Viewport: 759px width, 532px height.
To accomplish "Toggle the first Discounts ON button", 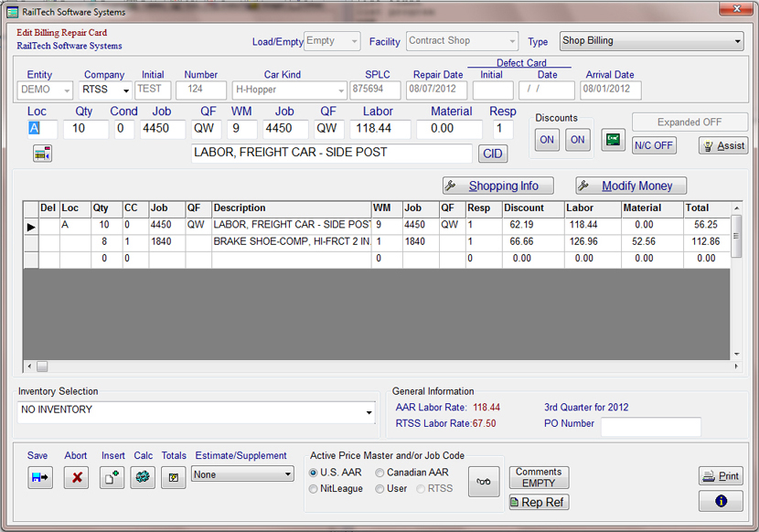I will click(547, 140).
